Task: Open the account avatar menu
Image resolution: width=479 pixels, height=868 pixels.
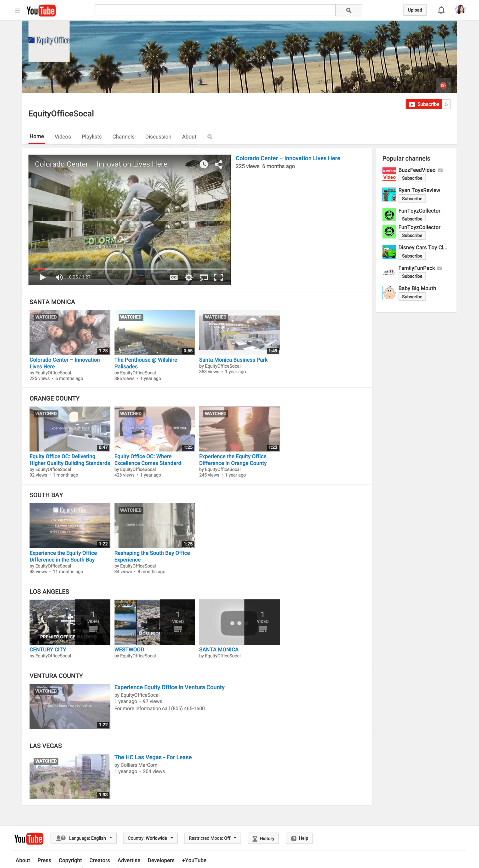Action: coord(460,10)
